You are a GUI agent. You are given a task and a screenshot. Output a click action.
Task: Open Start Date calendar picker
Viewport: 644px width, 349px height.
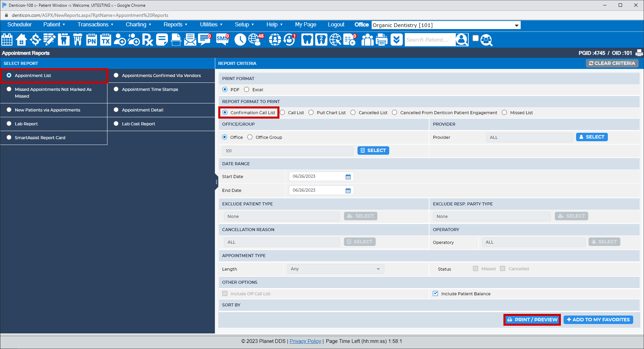point(348,177)
